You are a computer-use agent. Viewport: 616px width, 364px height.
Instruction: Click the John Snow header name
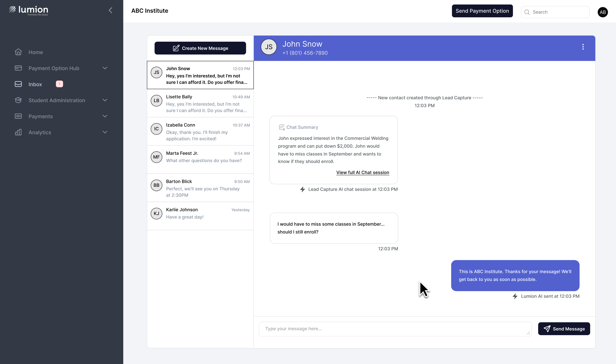[302, 44]
